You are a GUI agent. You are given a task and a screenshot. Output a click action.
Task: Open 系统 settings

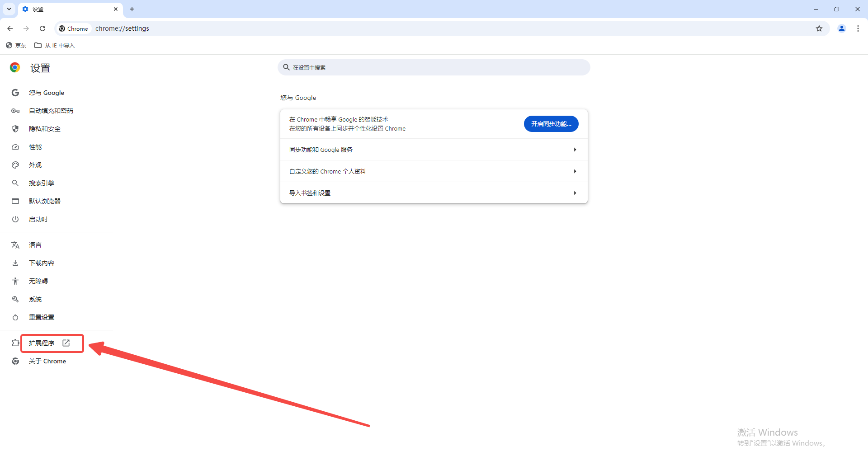click(x=35, y=299)
